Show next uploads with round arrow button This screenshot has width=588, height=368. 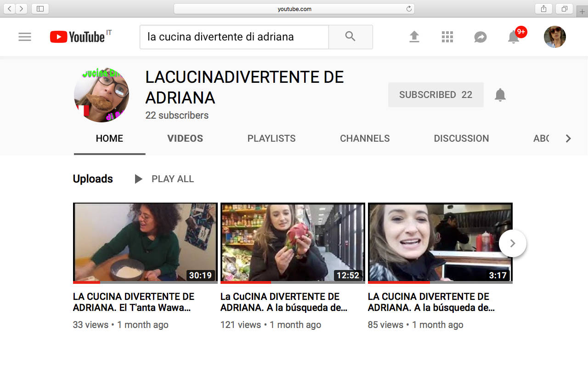512,243
